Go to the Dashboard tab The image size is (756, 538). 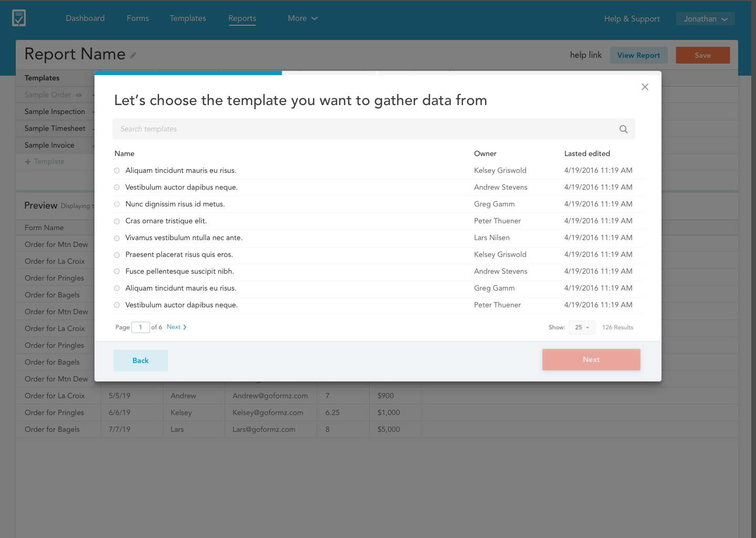point(85,18)
